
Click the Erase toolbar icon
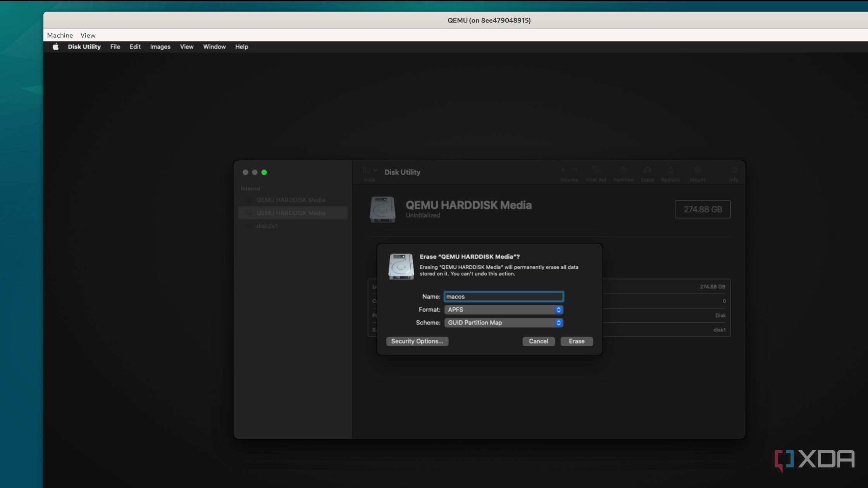647,170
